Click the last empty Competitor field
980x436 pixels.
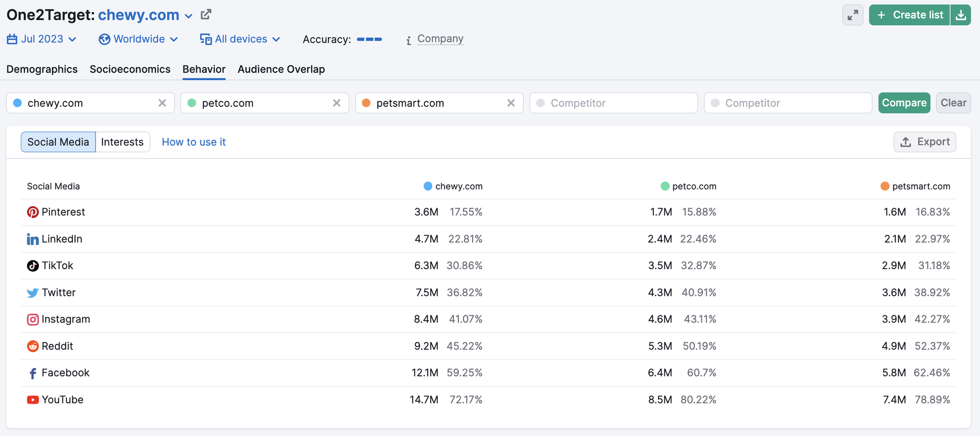788,103
